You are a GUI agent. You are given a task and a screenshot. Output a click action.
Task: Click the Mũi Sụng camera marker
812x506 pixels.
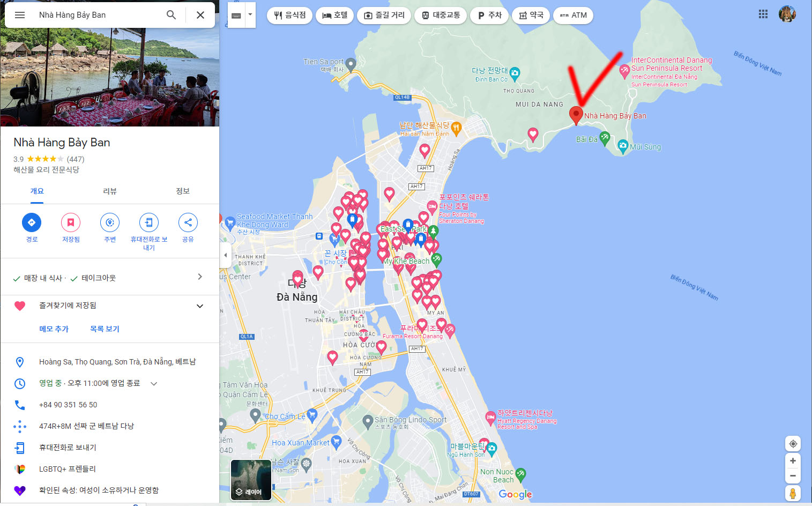click(x=623, y=146)
